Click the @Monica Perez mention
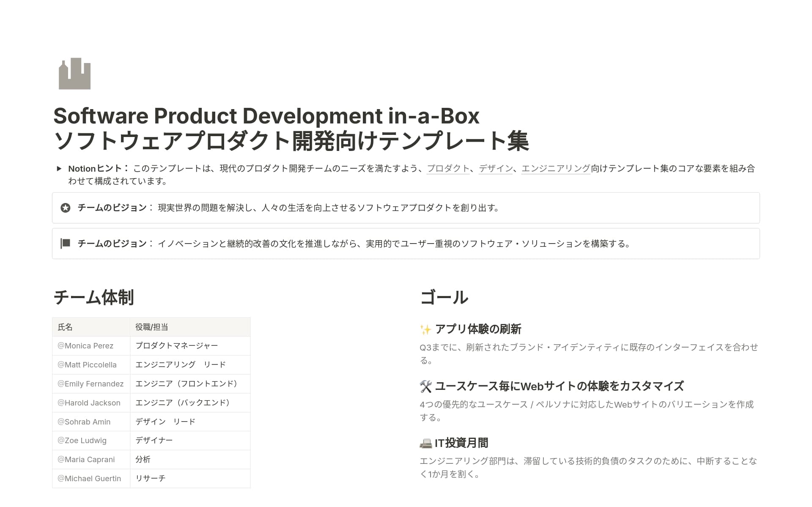The image size is (812, 507). 85,346
